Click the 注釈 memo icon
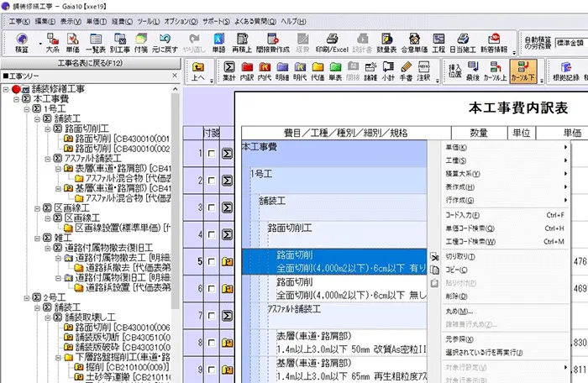 (x=423, y=71)
